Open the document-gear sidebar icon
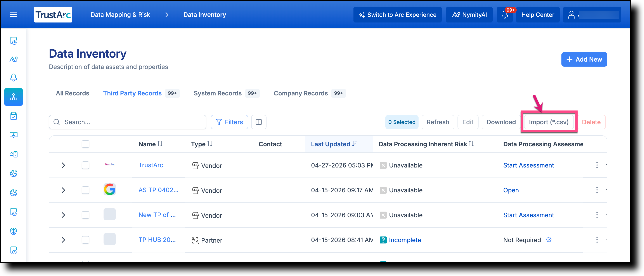The height and width of the screenshot is (276, 644). tap(14, 212)
